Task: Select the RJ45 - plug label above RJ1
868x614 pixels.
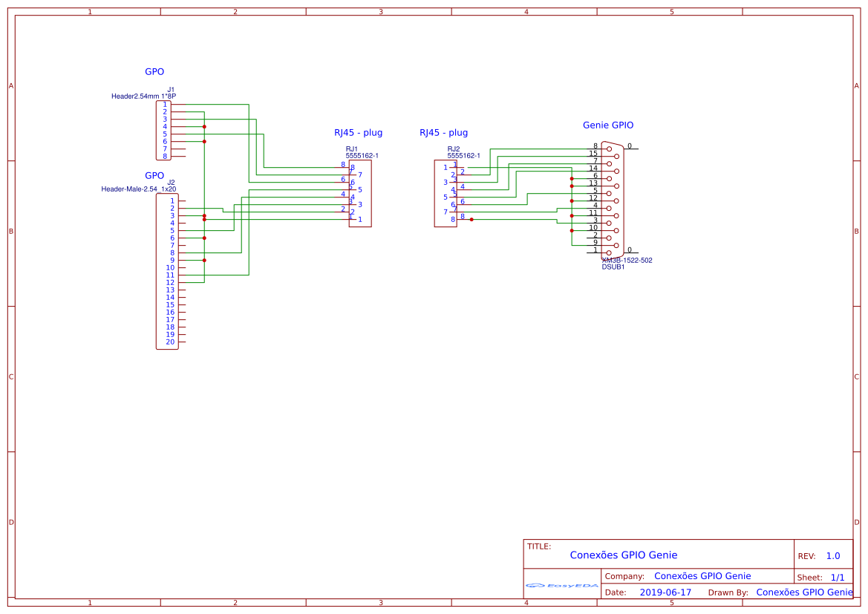Action: point(358,133)
